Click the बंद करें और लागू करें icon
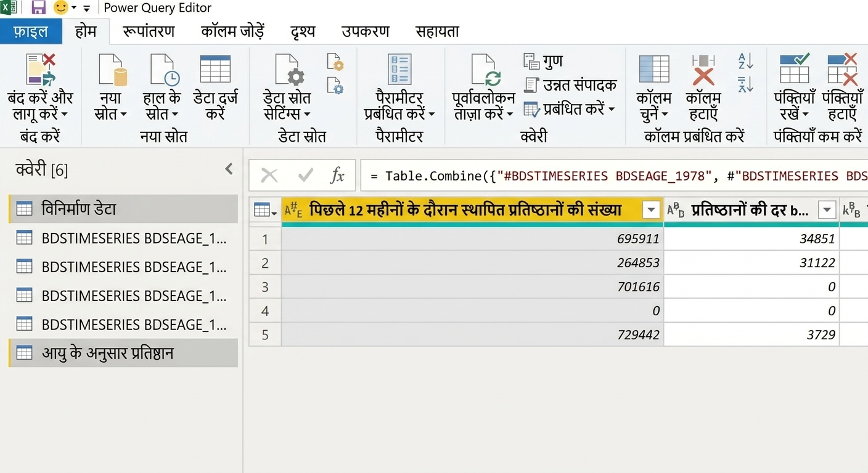Image resolution: width=868 pixels, height=473 pixels. tap(41, 69)
